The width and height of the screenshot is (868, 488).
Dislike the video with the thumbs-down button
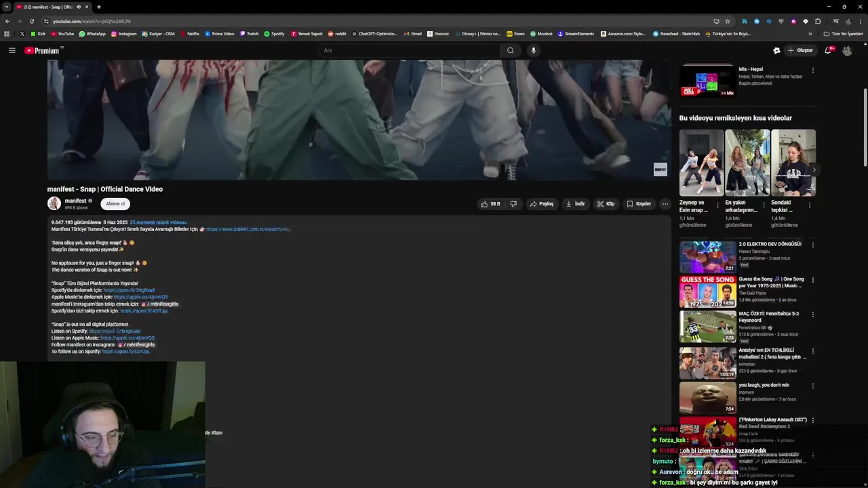[x=513, y=203]
